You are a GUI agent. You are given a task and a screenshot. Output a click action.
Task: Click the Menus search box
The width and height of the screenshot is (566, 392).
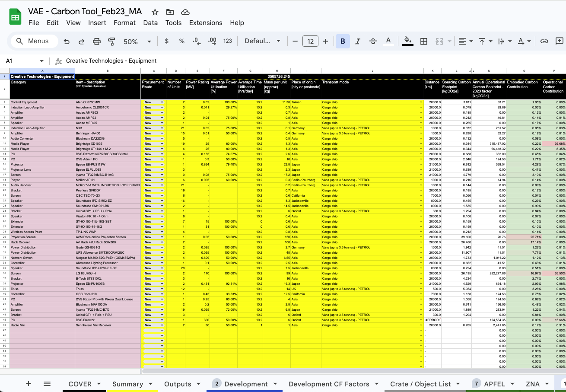point(35,41)
